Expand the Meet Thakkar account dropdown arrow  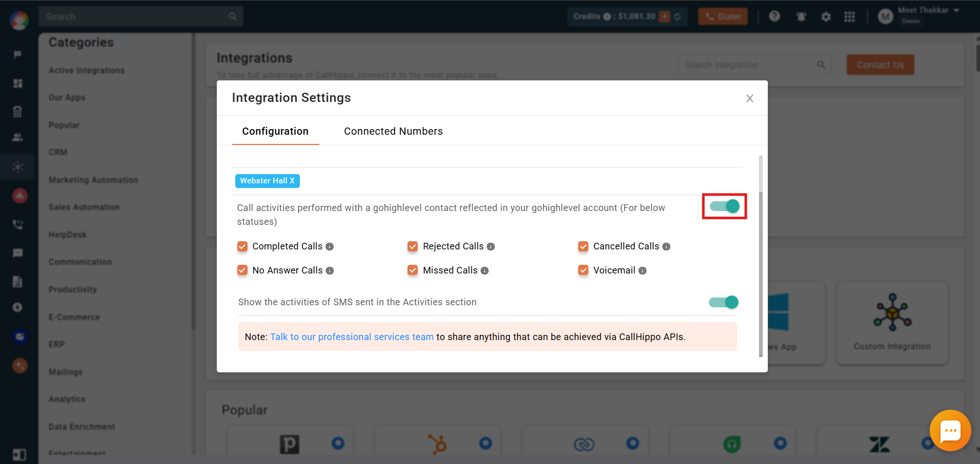pos(956,10)
